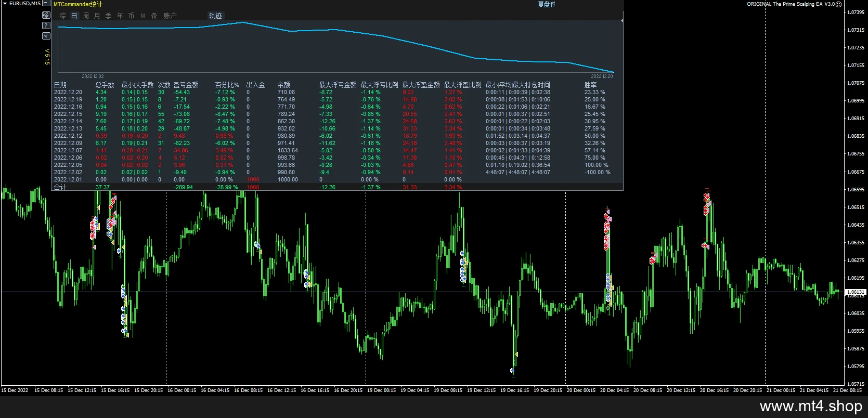The height and width of the screenshot is (418, 868).
Task: Click the small arrow on the panel's right edge
Action: pyautogui.click(x=622, y=21)
